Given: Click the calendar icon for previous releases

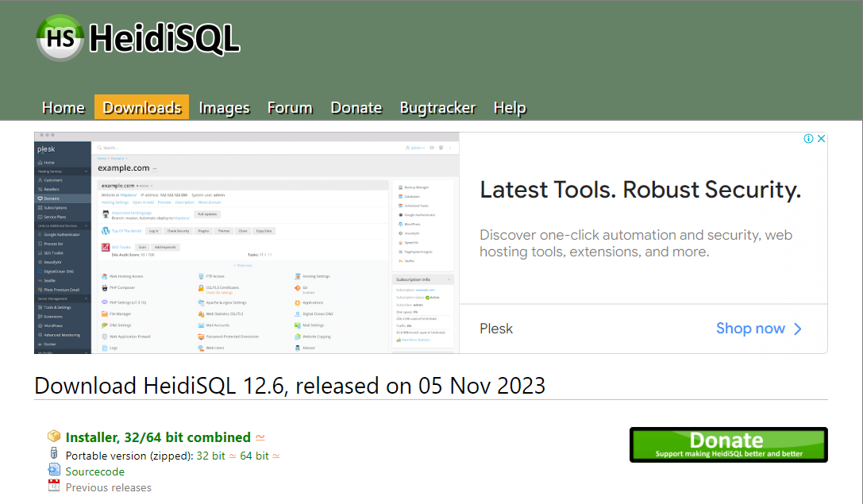Looking at the screenshot, I should pos(54,485).
